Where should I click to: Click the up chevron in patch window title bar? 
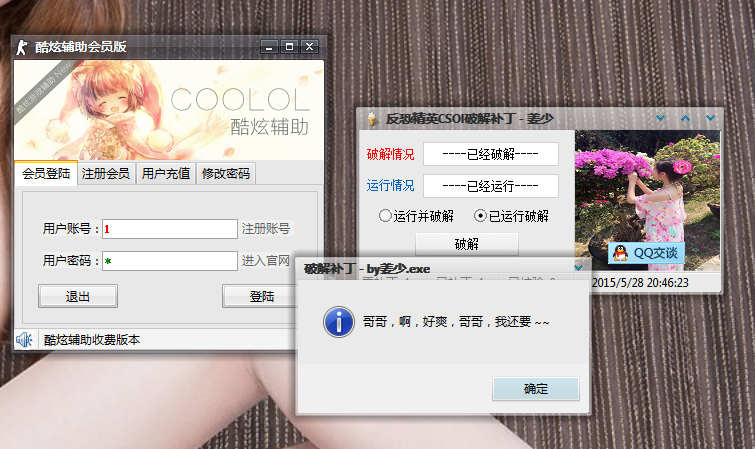[686, 119]
